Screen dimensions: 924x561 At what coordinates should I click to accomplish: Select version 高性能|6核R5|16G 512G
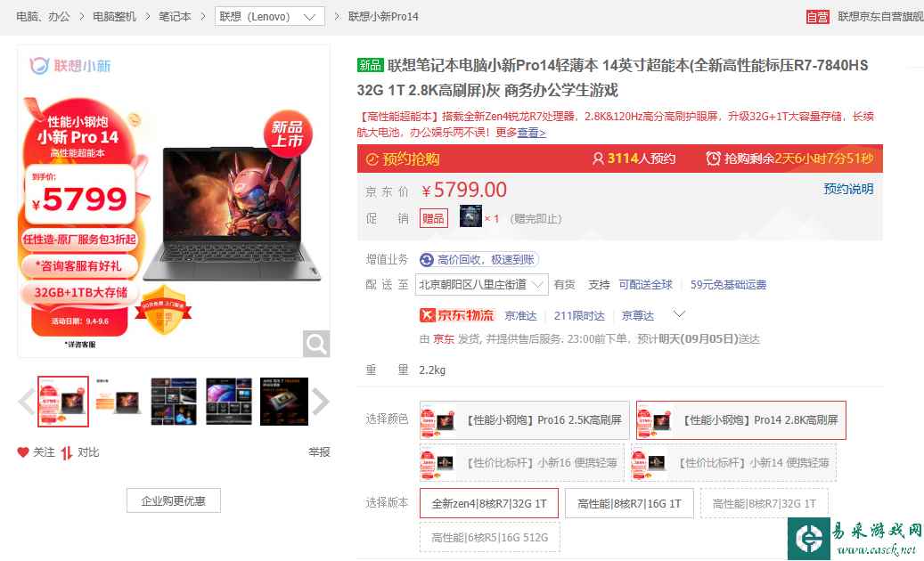(490, 538)
